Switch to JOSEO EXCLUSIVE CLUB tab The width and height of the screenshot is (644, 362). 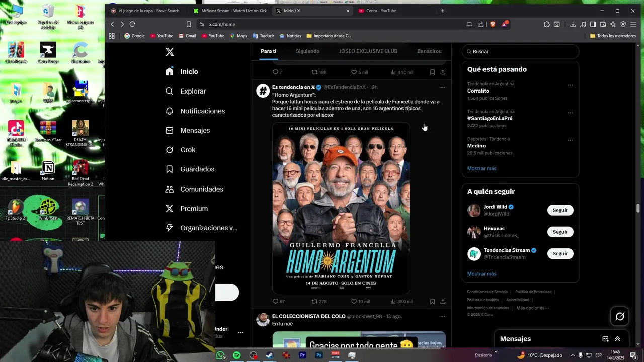368,51
